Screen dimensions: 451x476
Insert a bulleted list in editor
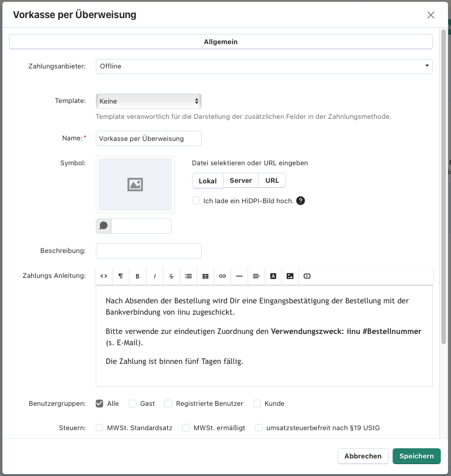[x=189, y=276]
